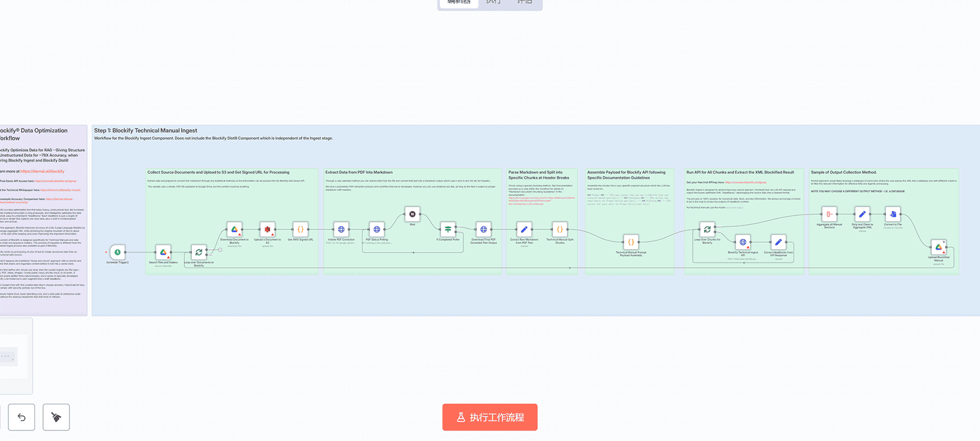Open the Convert to File node
980x441 pixels.
click(x=892, y=214)
